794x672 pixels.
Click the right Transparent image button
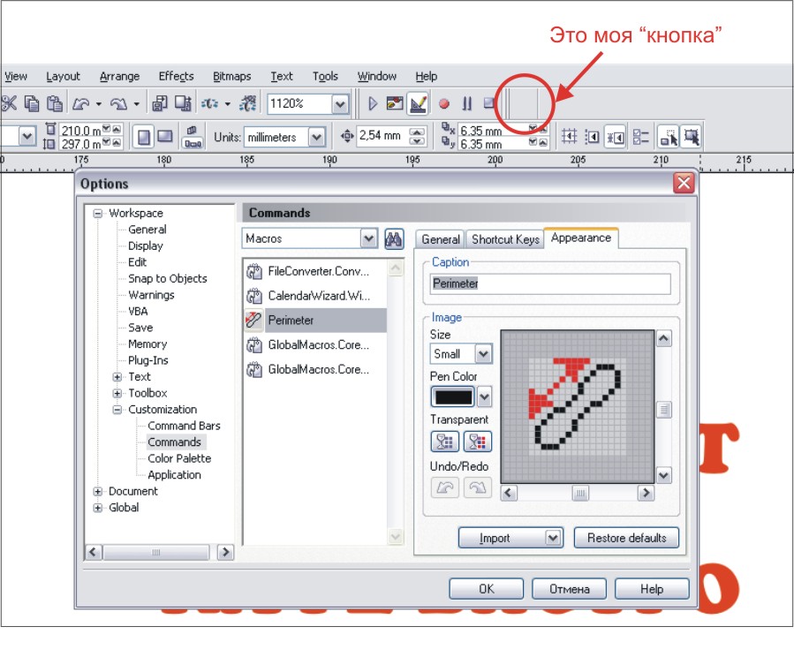478,442
